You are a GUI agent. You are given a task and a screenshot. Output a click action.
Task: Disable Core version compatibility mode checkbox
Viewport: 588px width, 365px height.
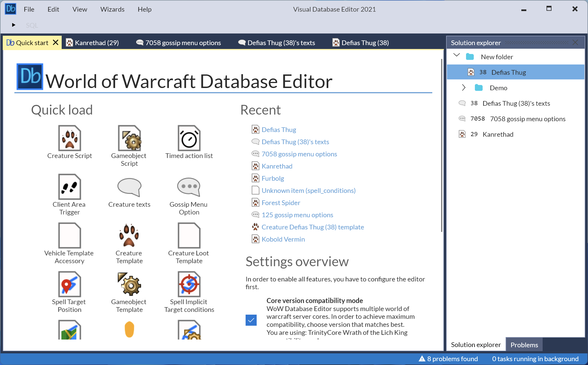(x=251, y=320)
